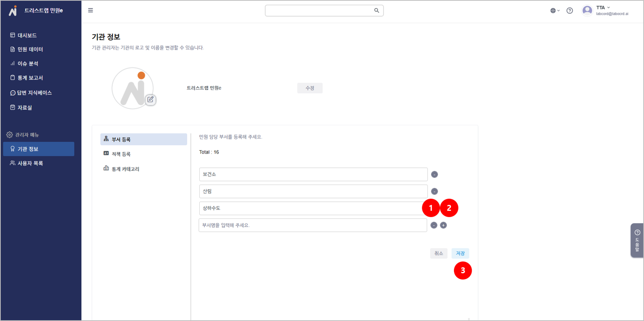Select 기관 정보 in admin menu
The width and height of the screenshot is (644, 321).
39,149
